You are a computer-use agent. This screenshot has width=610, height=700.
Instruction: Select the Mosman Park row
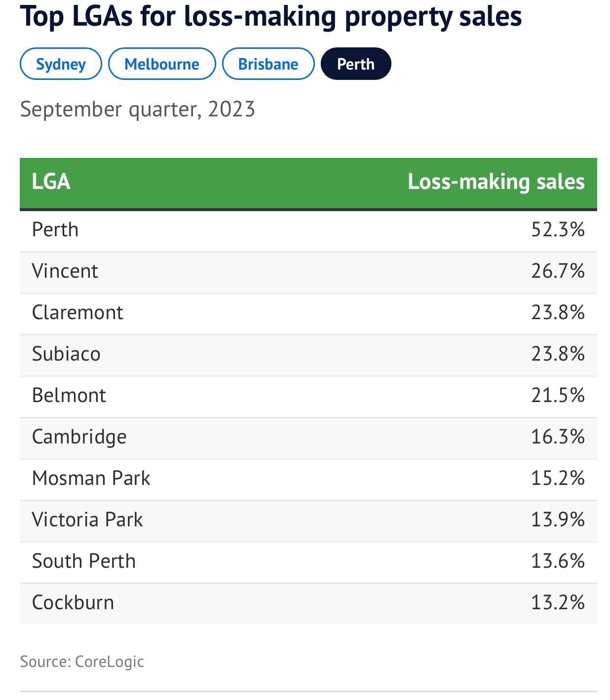(x=91, y=479)
